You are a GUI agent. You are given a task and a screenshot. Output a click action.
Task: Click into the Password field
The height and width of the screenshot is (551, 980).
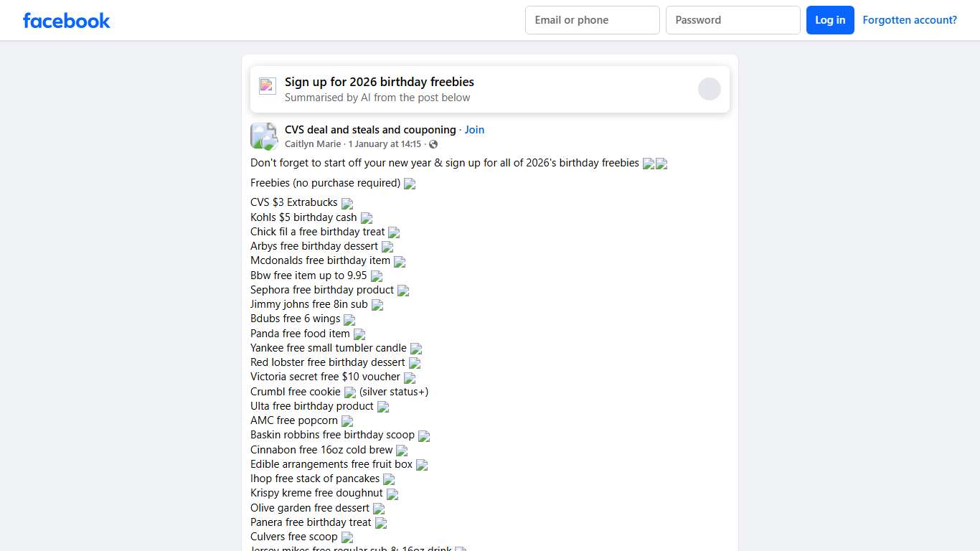coord(732,20)
